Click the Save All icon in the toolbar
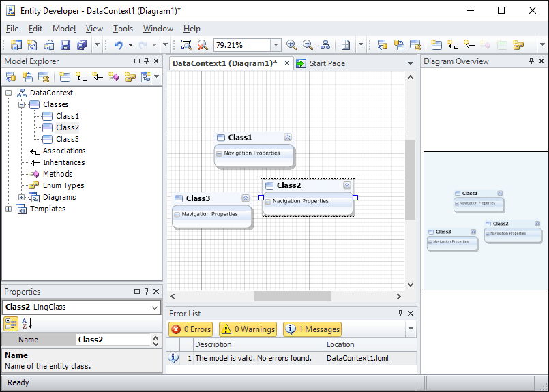Image resolution: width=549 pixels, height=392 pixels. pos(82,45)
